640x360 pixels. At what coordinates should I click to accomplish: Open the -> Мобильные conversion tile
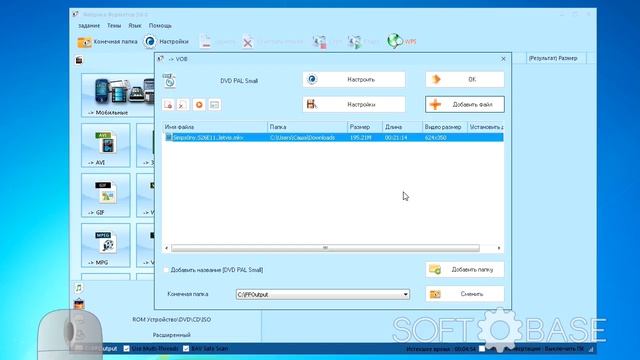coord(118,95)
